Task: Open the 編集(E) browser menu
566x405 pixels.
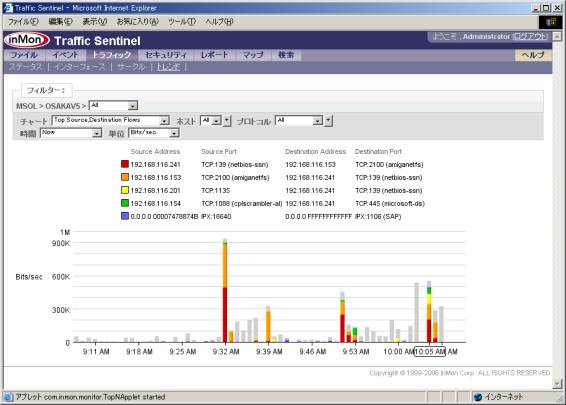Action: 60,22
